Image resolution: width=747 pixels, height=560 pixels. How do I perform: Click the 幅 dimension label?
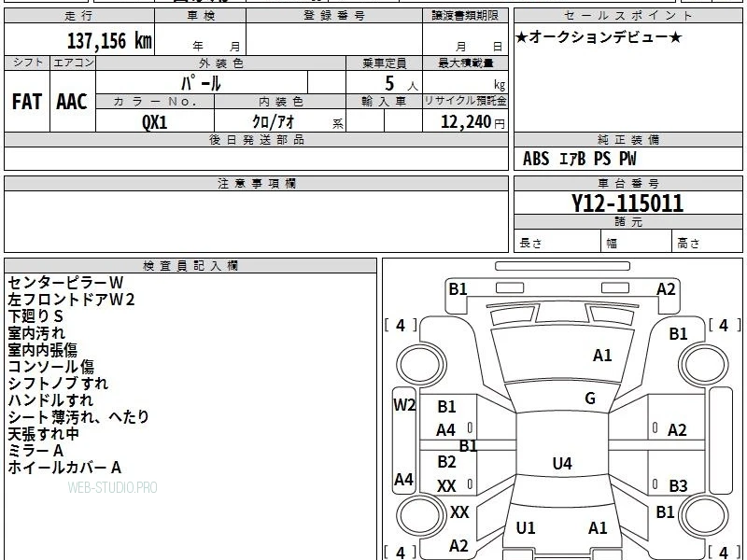coord(612,244)
